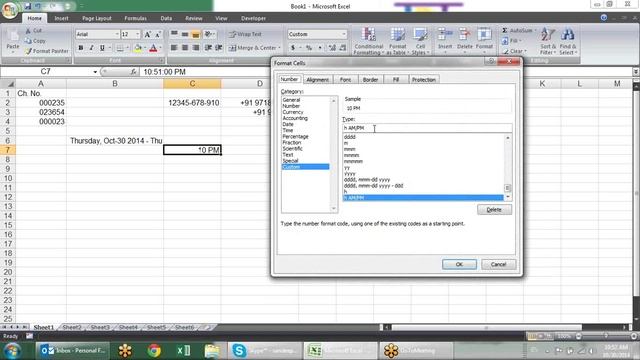Toggle Align Text Left

click(174, 48)
